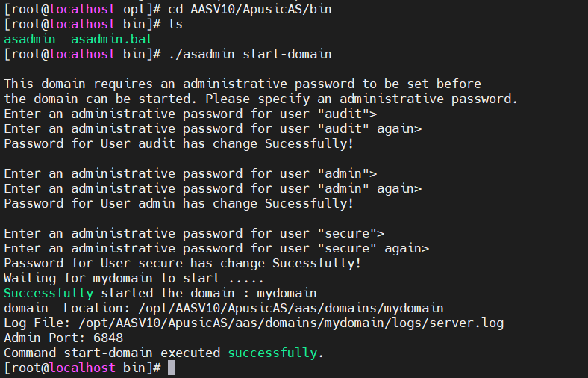Click the 'cd AASV10/ApusicAS/bin' command text
This screenshot has width=588, height=378.
tap(250, 9)
